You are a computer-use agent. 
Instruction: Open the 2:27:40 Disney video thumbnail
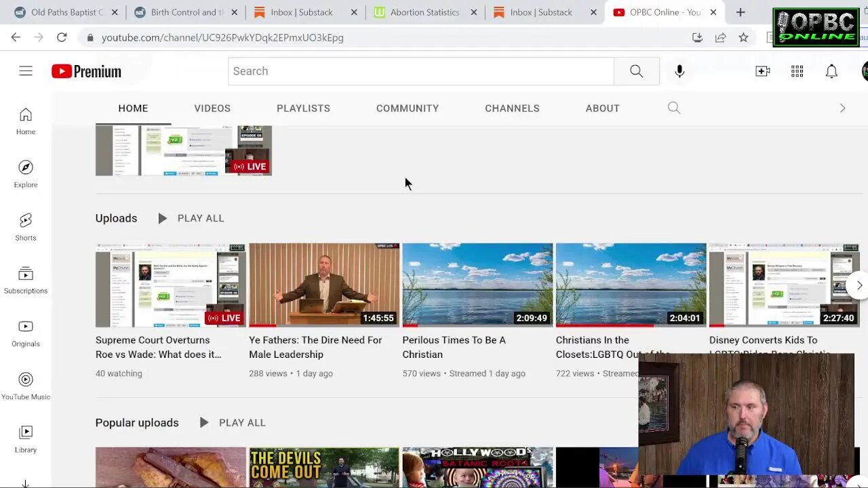[x=784, y=285]
